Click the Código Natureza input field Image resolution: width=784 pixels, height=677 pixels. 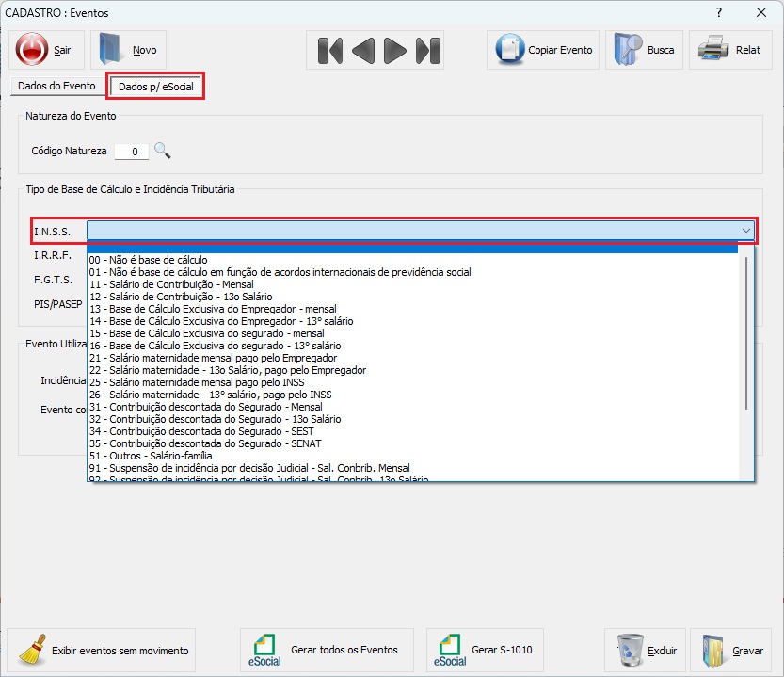tap(131, 151)
